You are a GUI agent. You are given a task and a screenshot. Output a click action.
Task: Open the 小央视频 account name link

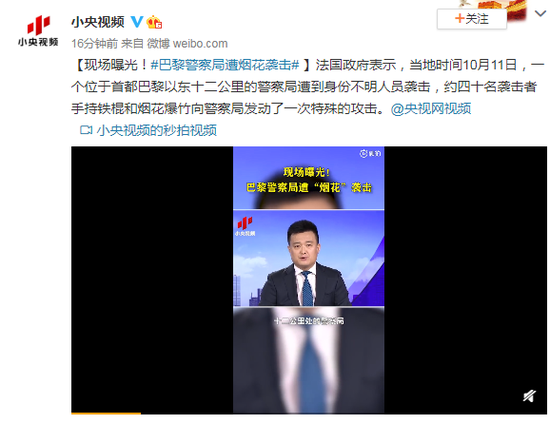[x=98, y=22]
